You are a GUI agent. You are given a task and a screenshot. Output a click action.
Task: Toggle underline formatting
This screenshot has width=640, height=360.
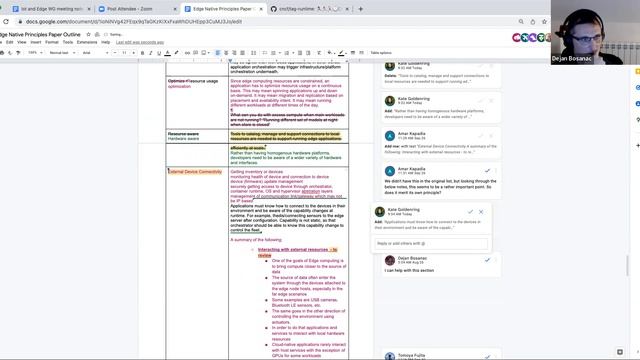pyautogui.click(x=159, y=53)
